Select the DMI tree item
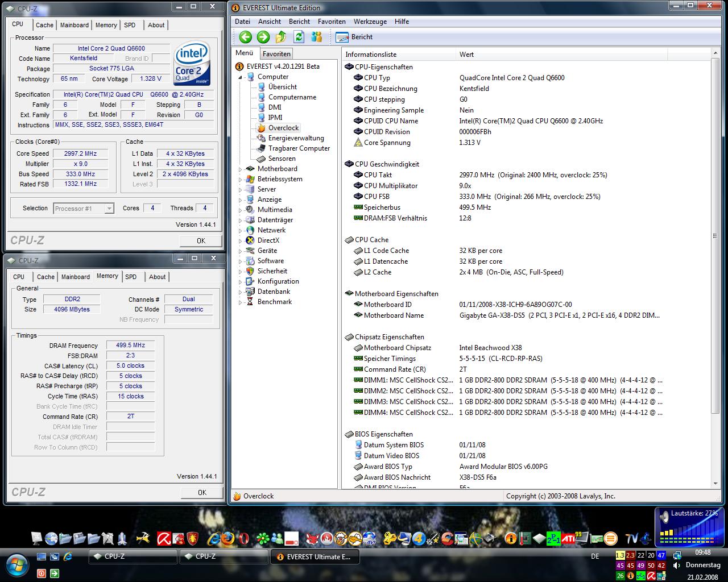This screenshot has height=582, width=728. [x=270, y=107]
